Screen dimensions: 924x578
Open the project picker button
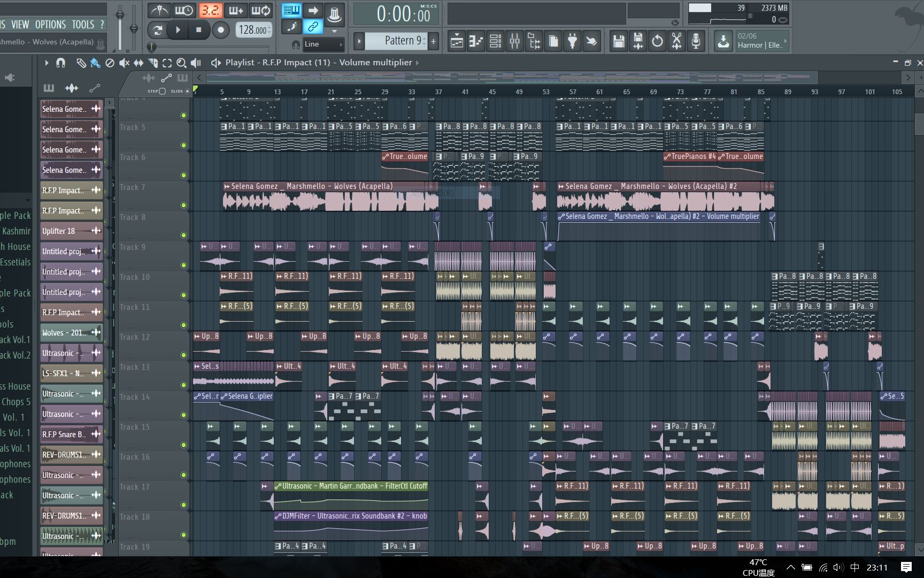click(x=553, y=41)
